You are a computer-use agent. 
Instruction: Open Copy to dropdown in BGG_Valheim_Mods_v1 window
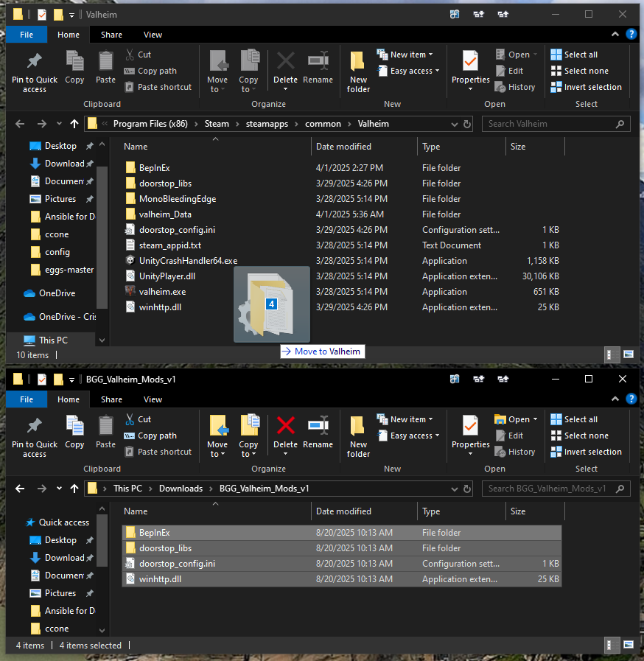click(248, 449)
